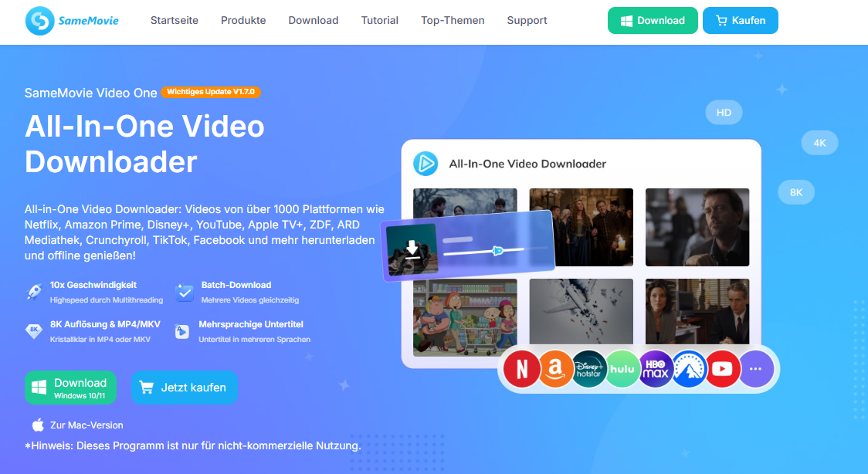Click the close-up man's face thumbnail

coord(697,227)
